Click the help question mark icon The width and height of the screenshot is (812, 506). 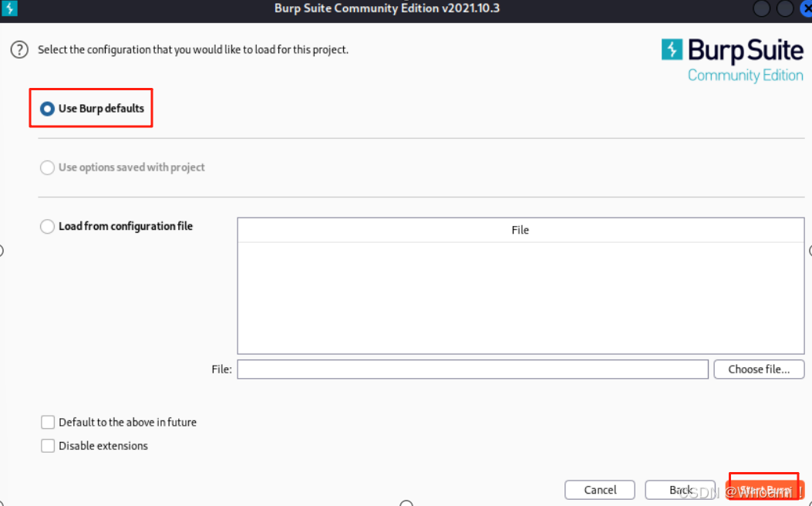point(19,49)
